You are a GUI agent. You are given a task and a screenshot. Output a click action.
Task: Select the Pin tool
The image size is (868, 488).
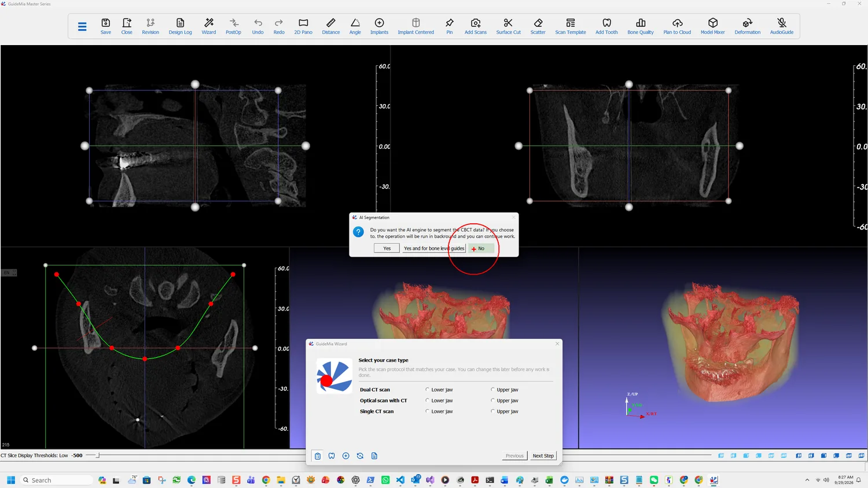(450, 27)
